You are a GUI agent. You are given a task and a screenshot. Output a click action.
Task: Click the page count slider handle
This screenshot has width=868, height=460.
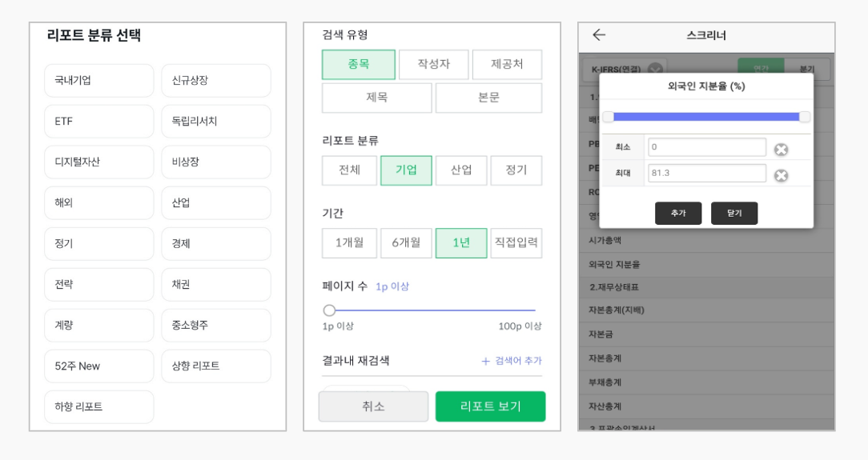(x=329, y=310)
